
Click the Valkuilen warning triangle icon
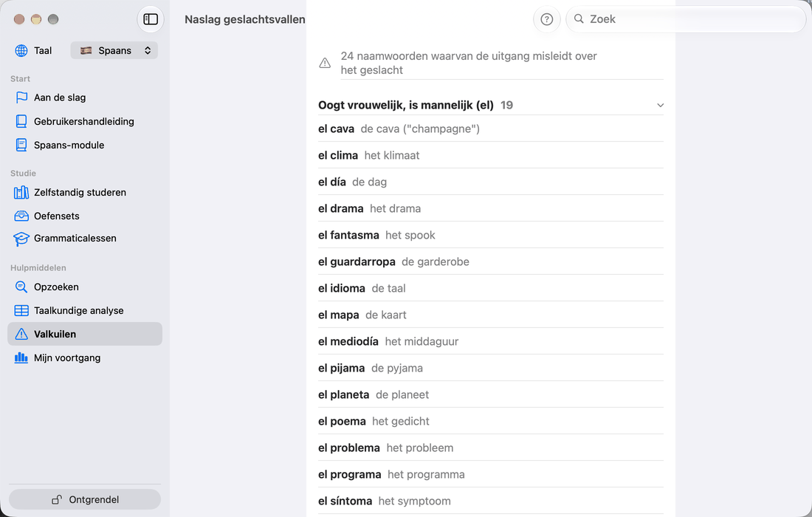click(21, 334)
